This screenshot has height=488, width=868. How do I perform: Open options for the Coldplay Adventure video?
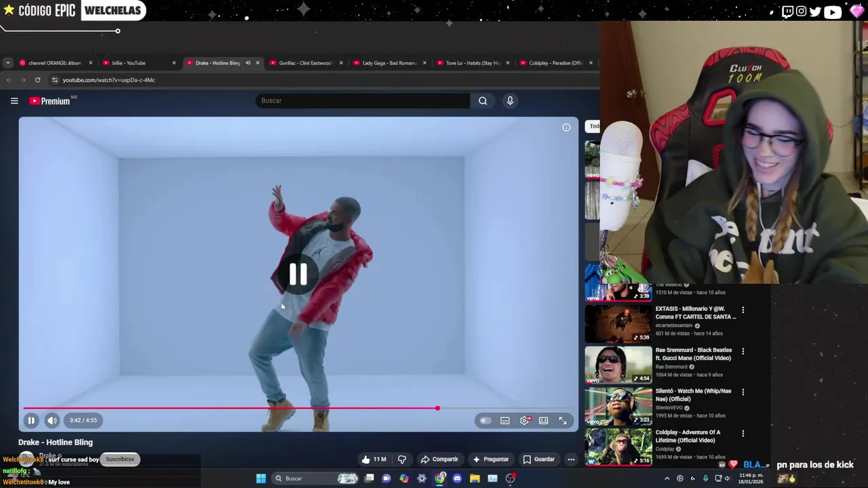tap(743, 433)
